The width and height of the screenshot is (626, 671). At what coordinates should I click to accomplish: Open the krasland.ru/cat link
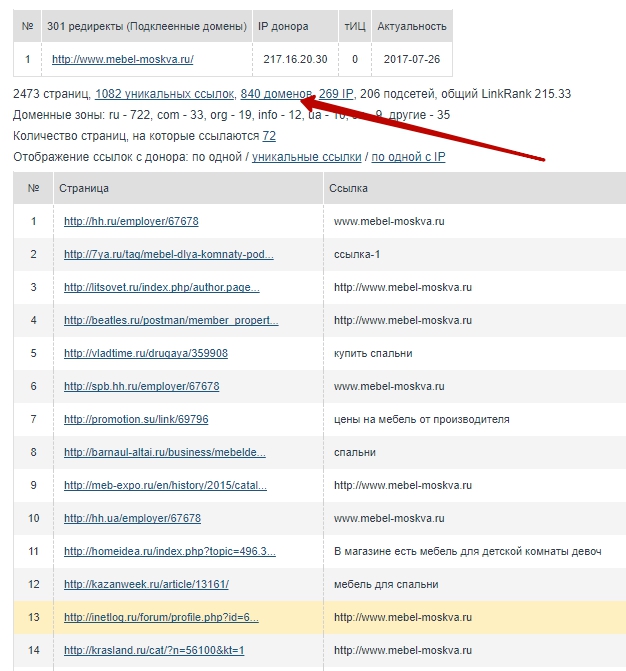tap(154, 650)
